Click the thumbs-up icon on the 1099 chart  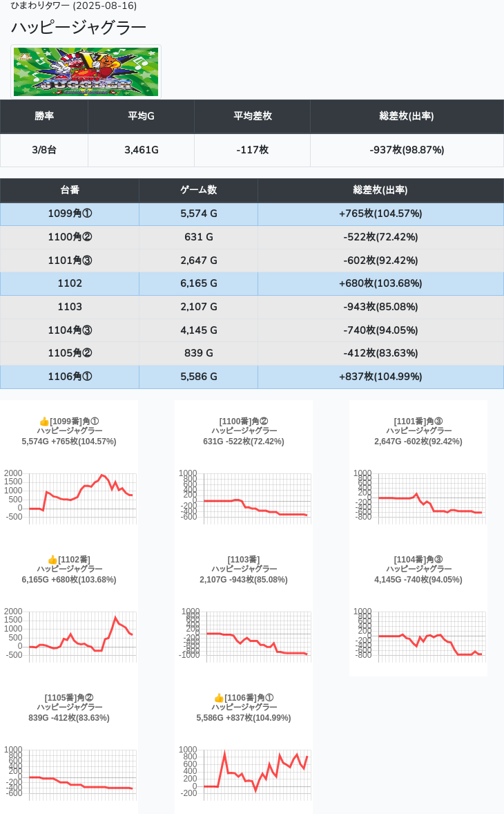point(44,422)
